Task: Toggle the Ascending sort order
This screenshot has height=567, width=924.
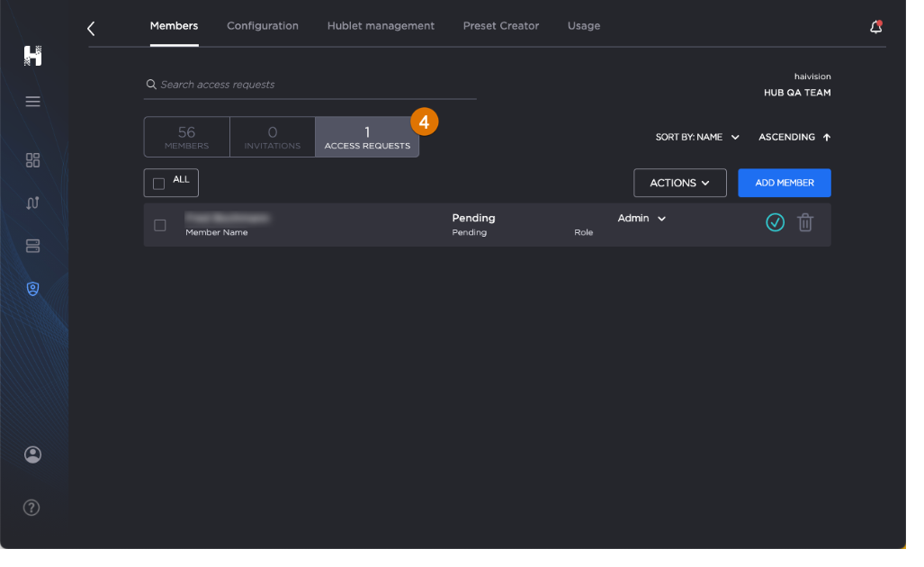Action: pos(794,138)
